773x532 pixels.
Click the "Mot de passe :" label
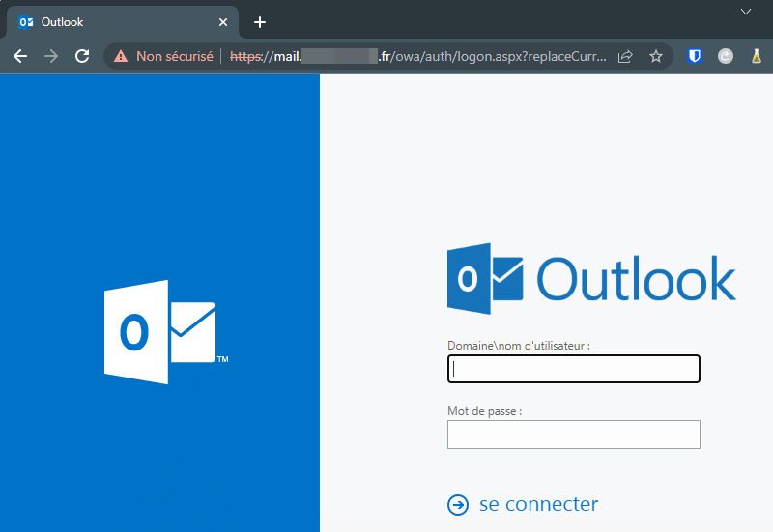[x=485, y=411]
